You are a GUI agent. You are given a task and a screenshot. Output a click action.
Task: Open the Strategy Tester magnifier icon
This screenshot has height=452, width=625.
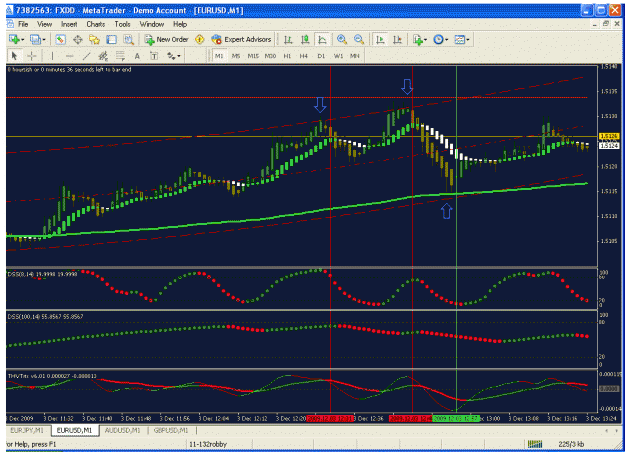click(128, 39)
